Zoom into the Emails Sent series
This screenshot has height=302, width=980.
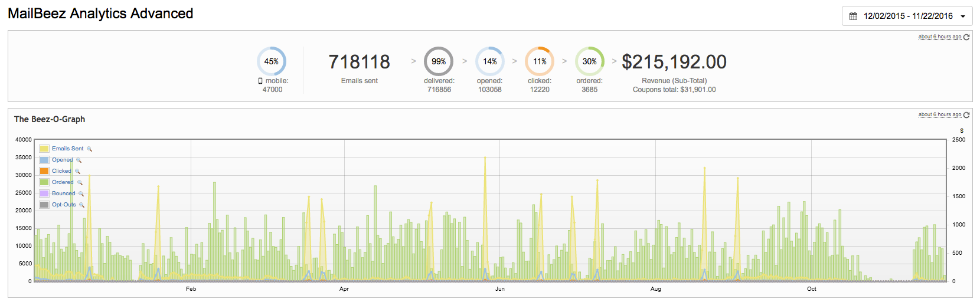[90, 149]
